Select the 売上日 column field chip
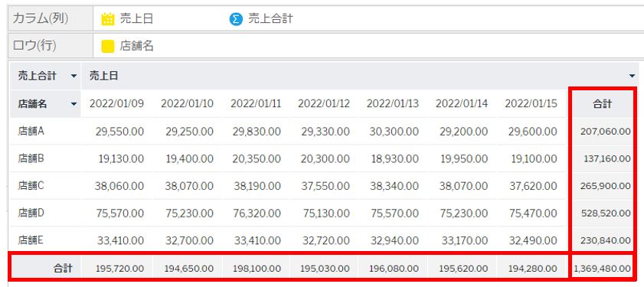Viewport: 644px width, 287px height. (x=128, y=19)
